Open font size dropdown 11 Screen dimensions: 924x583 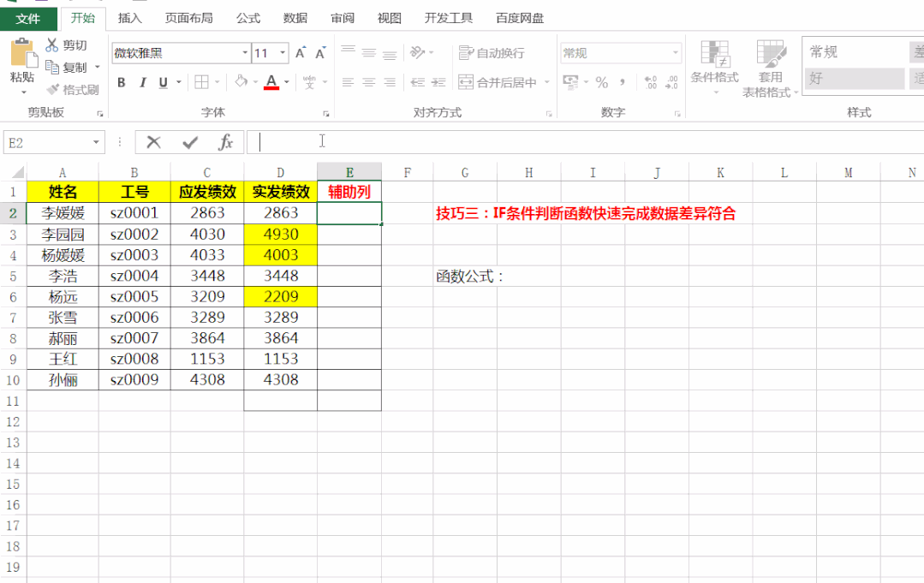pyautogui.click(x=283, y=53)
